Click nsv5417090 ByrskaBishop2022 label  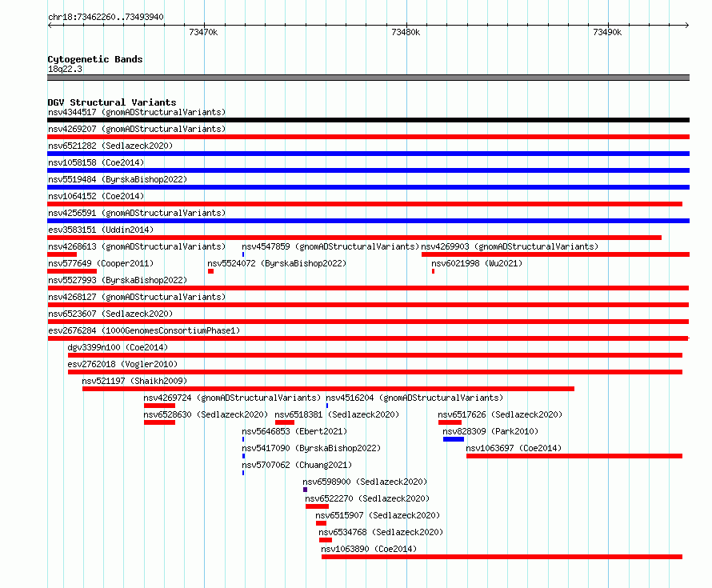[311, 448]
